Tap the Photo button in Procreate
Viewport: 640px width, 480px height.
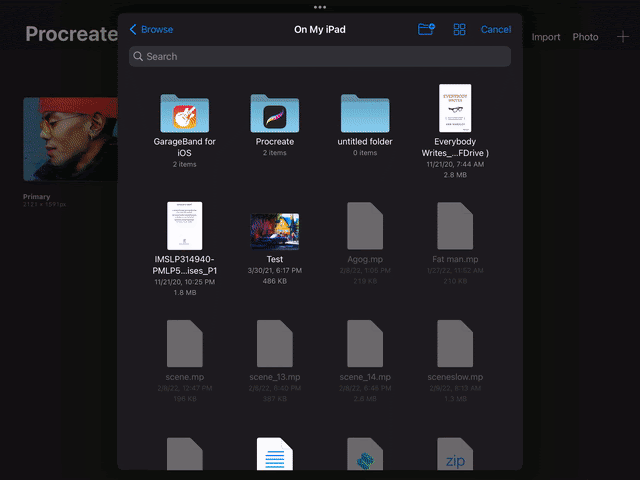585,37
